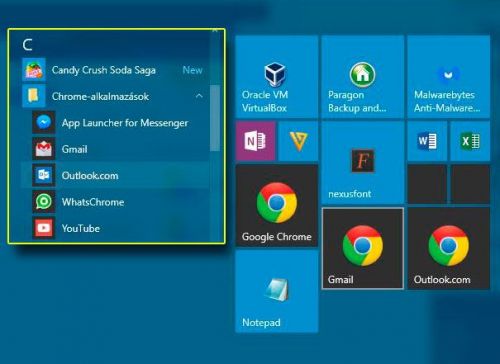
Task: Click the letter C group header
Action: (x=27, y=45)
